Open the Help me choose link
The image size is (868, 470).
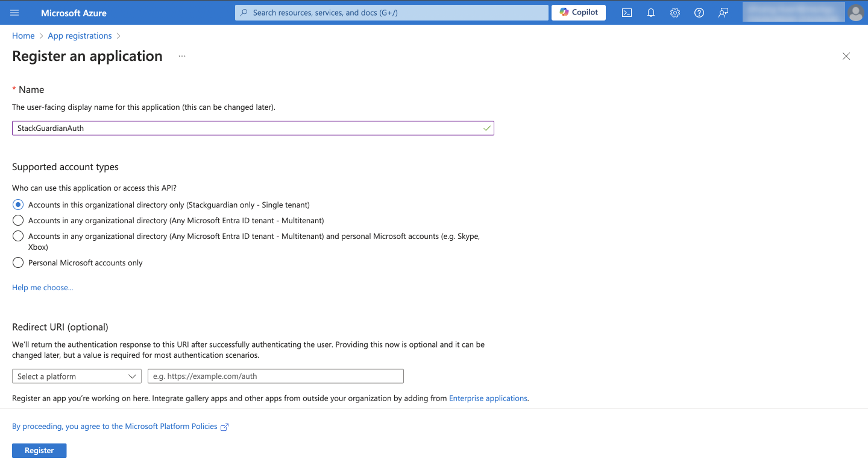click(42, 288)
